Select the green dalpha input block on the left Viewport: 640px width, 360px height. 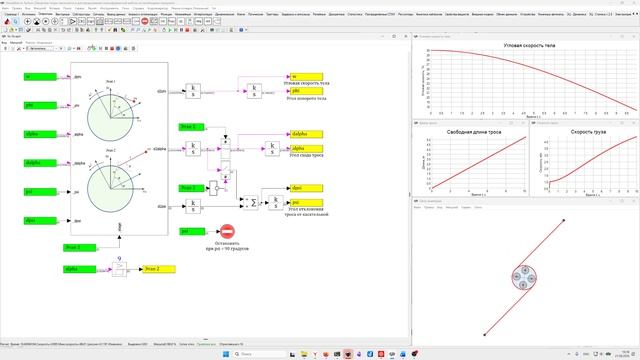40,163
